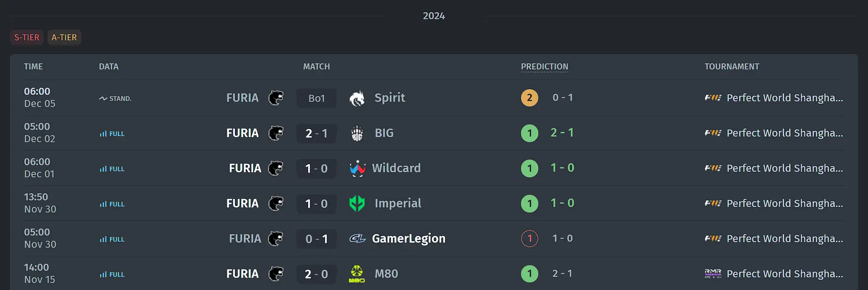The height and width of the screenshot is (290, 868).
Task: Click FURIA logo in the Spirit match row
Action: coord(276,98)
